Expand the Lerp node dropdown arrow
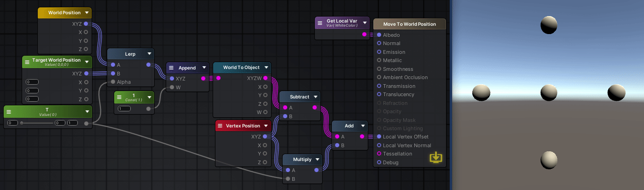This screenshot has width=644, height=190. point(149,54)
